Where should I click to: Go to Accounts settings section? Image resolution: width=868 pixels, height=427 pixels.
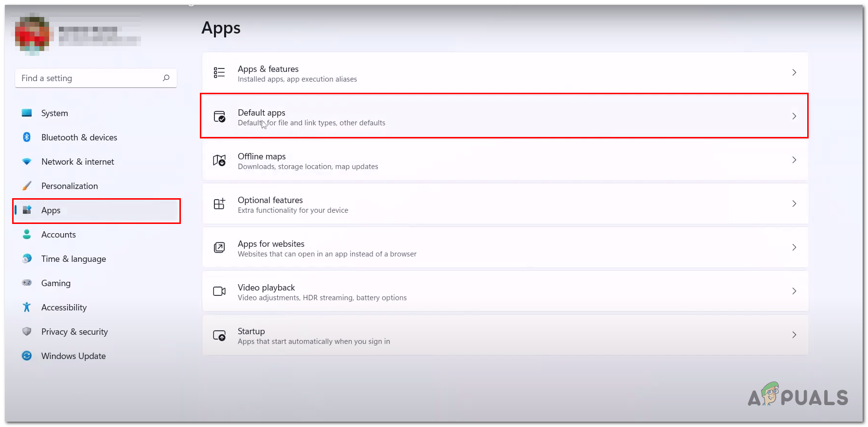(x=58, y=235)
